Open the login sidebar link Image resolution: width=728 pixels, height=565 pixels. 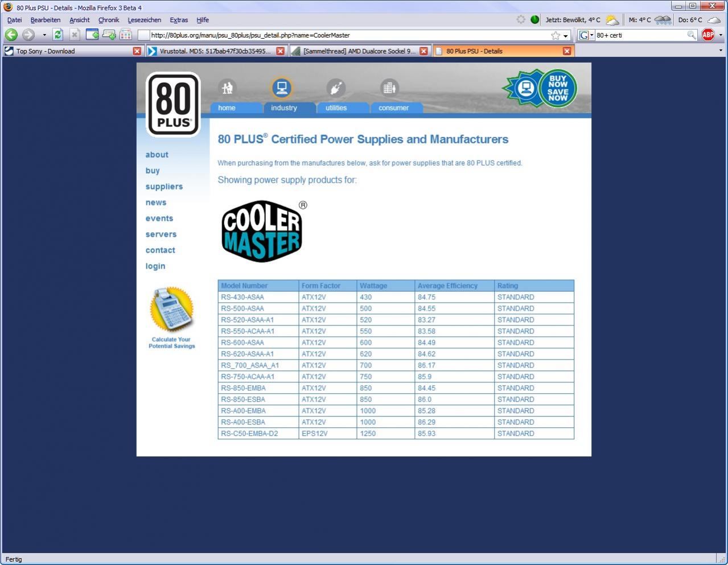[155, 266]
